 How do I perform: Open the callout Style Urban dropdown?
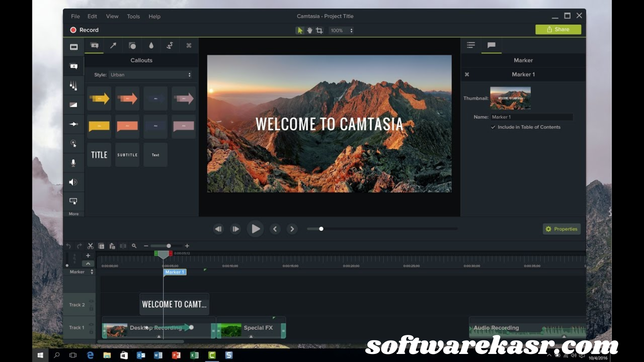151,75
